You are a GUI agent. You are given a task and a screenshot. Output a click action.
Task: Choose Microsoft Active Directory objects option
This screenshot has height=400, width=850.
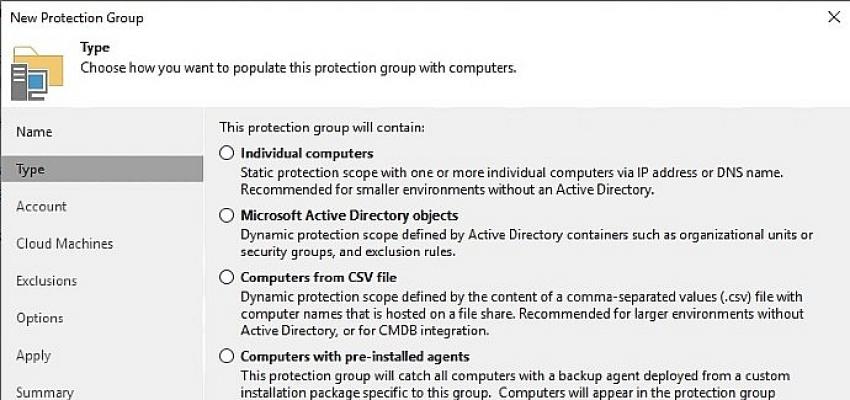point(226,215)
